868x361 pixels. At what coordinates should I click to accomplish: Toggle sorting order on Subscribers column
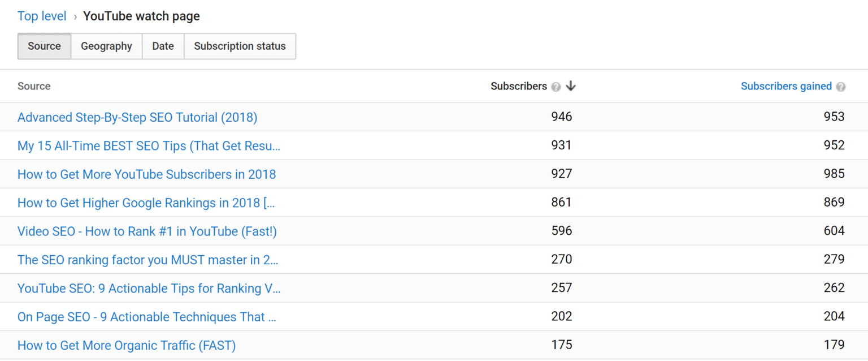(519, 86)
